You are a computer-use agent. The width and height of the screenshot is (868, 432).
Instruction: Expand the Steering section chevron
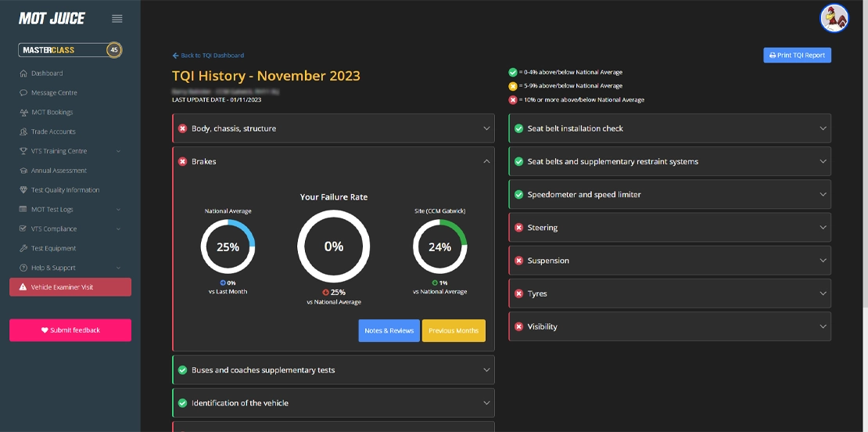(823, 228)
